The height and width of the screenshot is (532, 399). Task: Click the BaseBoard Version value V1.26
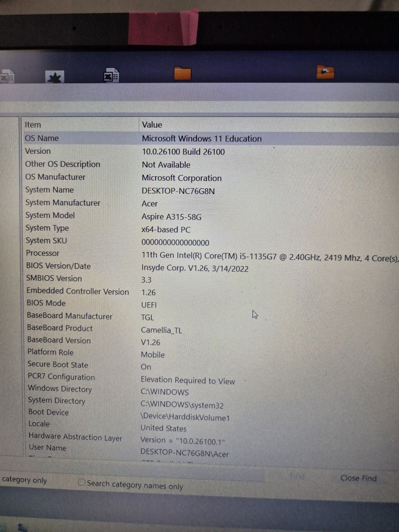151,342
